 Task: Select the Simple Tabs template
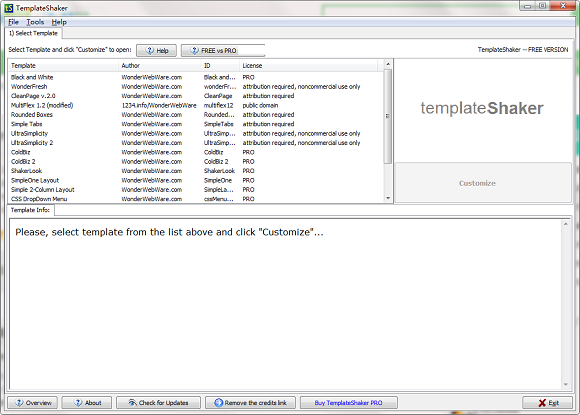pyautogui.click(x=196, y=124)
